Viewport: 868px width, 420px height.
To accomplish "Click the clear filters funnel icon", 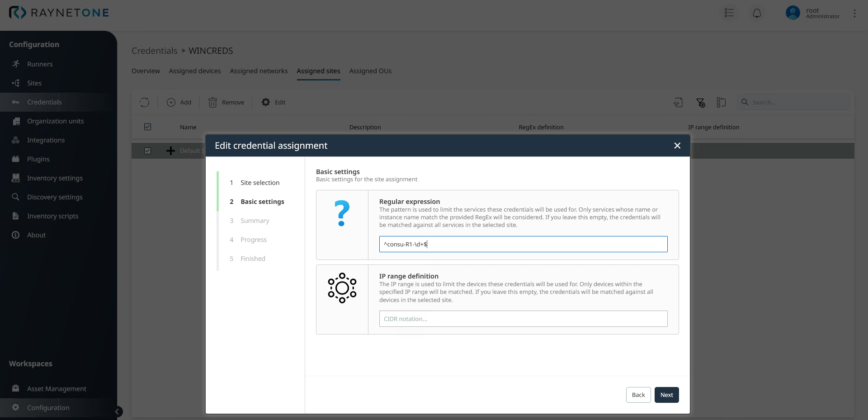I will click(700, 103).
